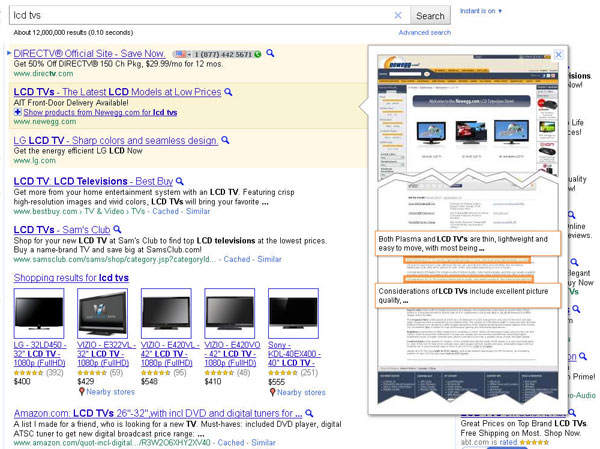Click the magnifier icon beside the Best Buy result
Image resolution: width=600 pixels, height=449 pixels.
(x=181, y=181)
